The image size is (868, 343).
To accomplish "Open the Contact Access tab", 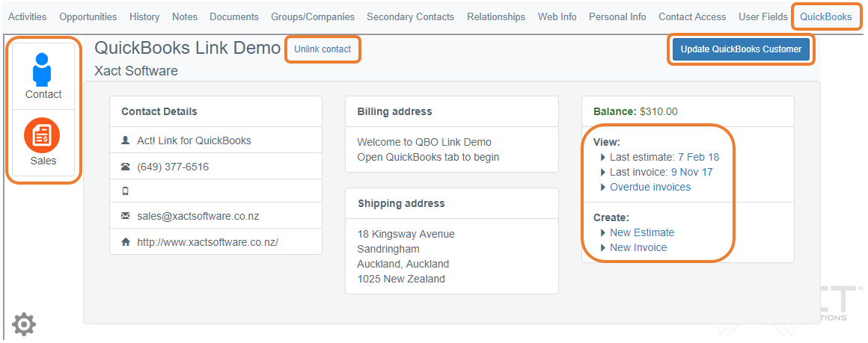I will click(692, 16).
